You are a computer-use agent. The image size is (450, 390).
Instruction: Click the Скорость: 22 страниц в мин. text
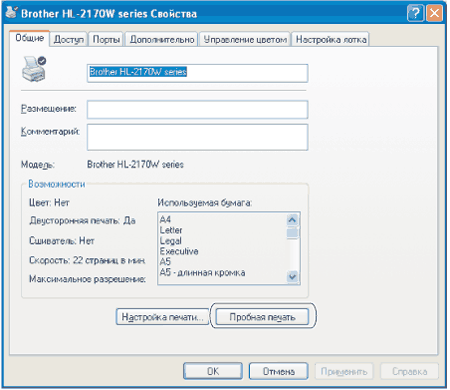point(87,260)
